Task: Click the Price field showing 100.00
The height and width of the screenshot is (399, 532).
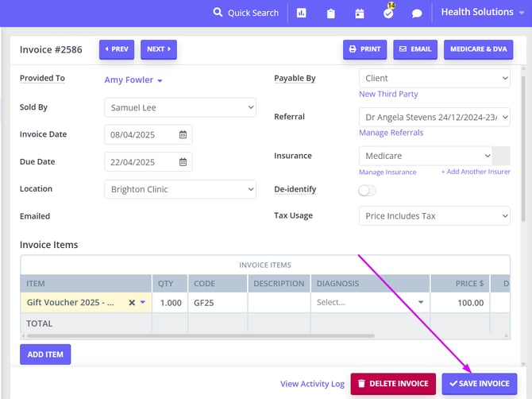Action: [461, 303]
